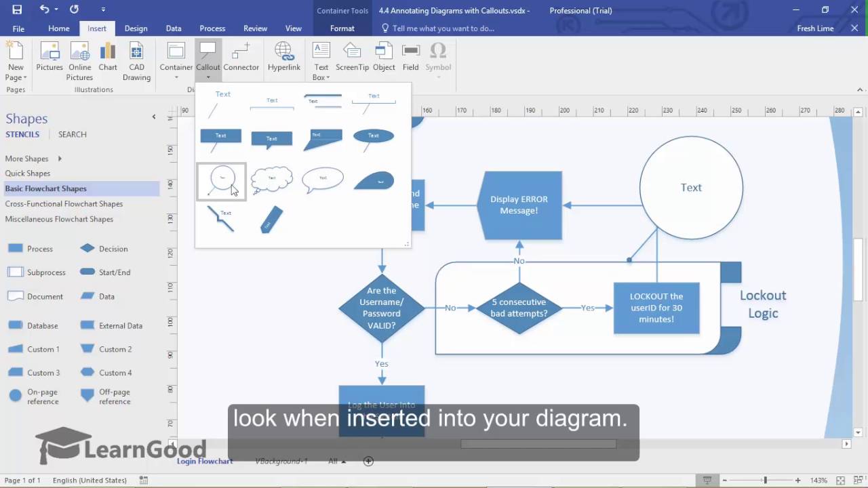Select the Connector tool

(241, 57)
